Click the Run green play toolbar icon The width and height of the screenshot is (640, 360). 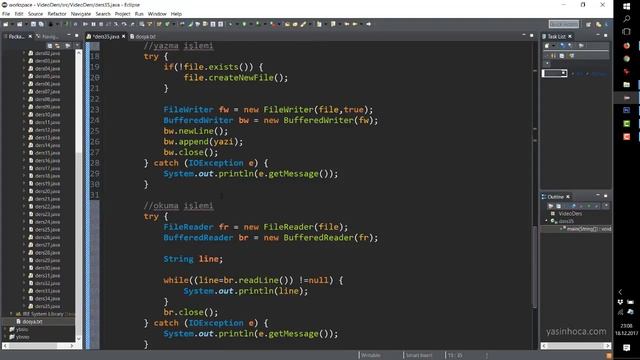(x=244, y=24)
